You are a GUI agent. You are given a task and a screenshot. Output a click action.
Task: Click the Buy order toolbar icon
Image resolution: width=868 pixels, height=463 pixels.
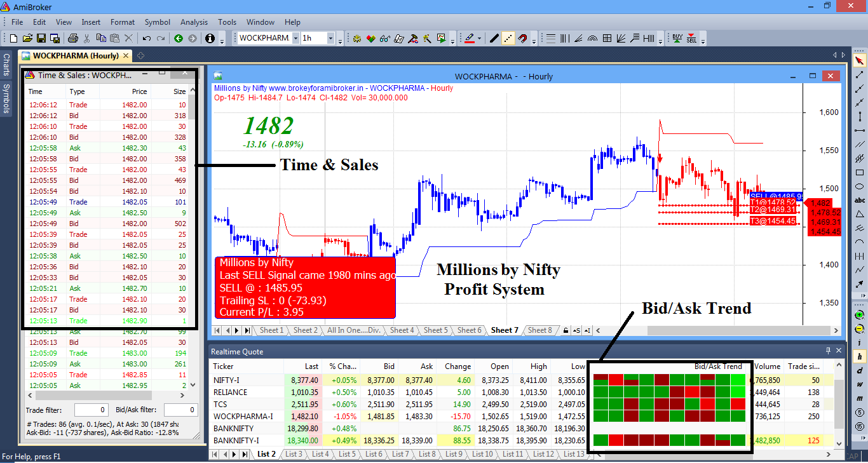tap(677, 38)
